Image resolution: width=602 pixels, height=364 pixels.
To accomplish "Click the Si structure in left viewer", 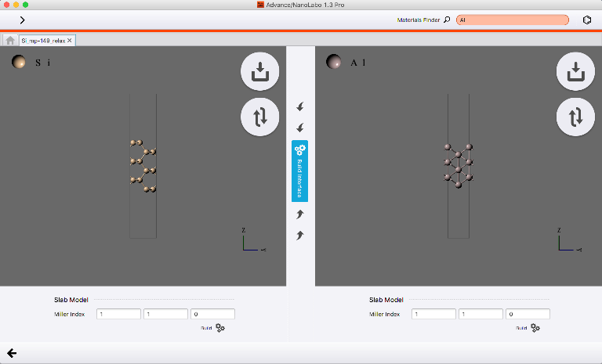I will coord(143,166).
